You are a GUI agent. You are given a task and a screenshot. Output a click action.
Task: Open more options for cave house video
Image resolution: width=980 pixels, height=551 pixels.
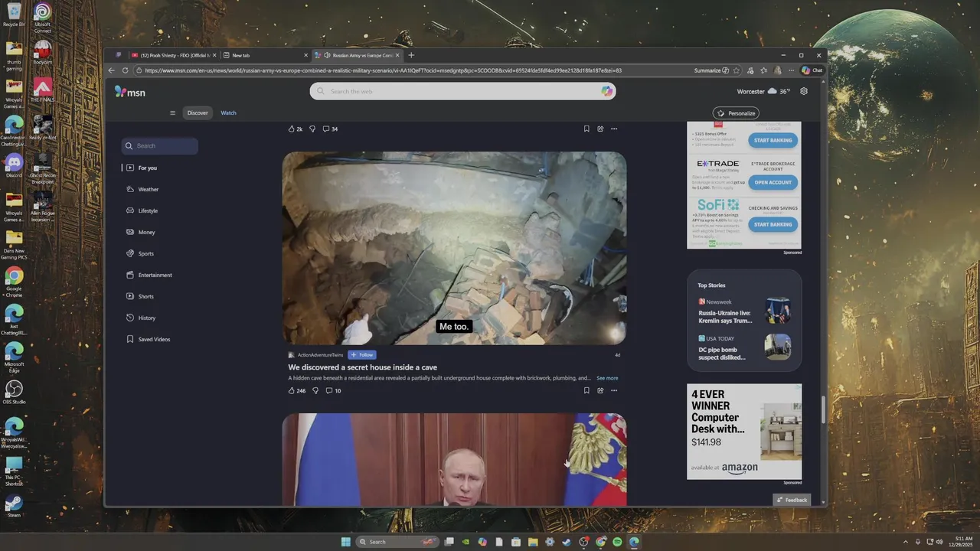[x=614, y=390]
